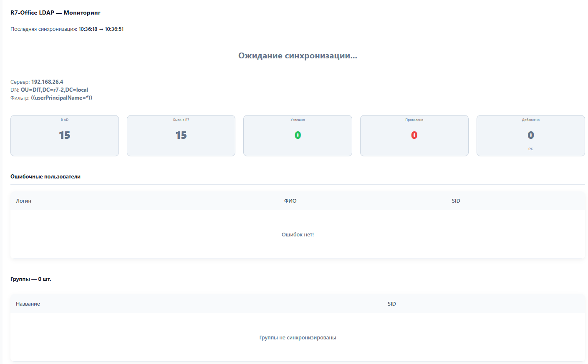This screenshot has width=588, height=364.
Task: Click the Было в R7 statistics card
Action: click(x=181, y=136)
